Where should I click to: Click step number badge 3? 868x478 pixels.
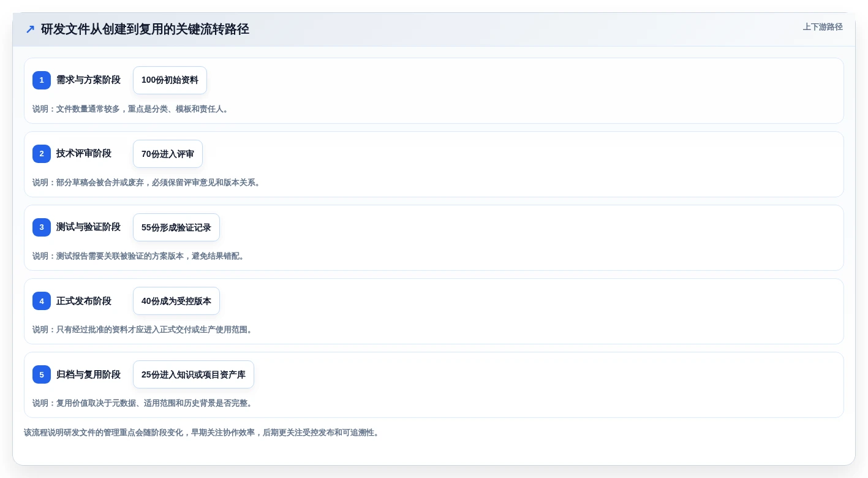(x=42, y=227)
